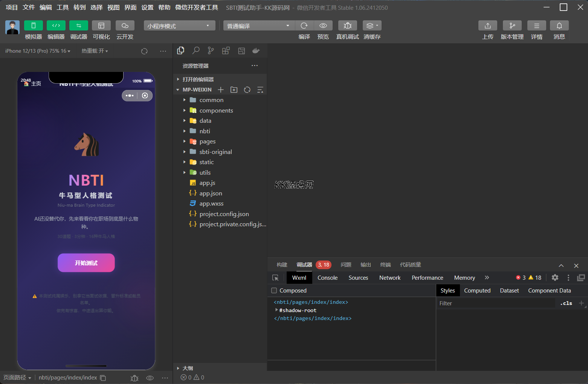Expand the #shadow-root node

(x=276, y=310)
